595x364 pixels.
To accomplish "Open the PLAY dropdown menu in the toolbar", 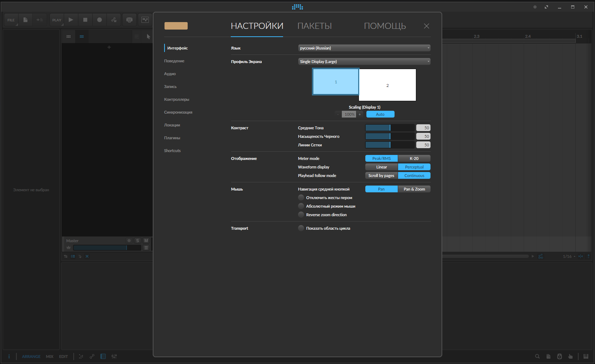I will pos(57,20).
